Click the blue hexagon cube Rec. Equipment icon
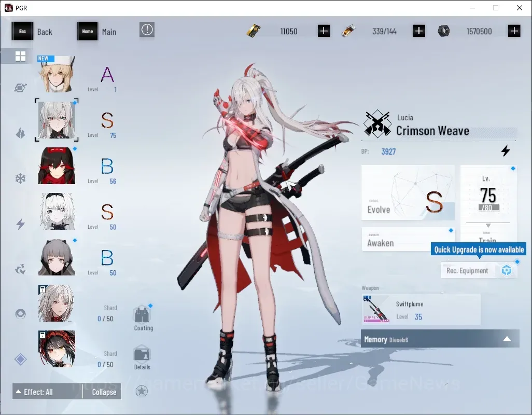The image size is (532, 415). (x=507, y=270)
